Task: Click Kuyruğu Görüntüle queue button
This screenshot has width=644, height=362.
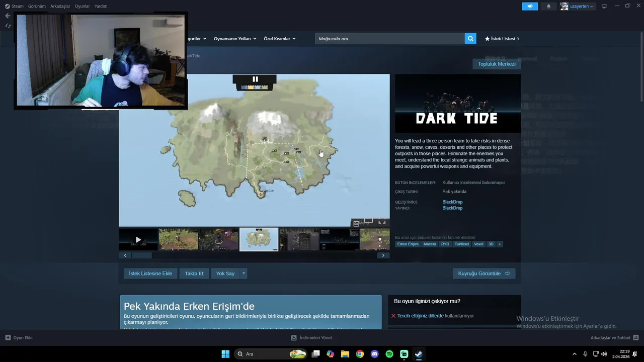Action: click(484, 274)
